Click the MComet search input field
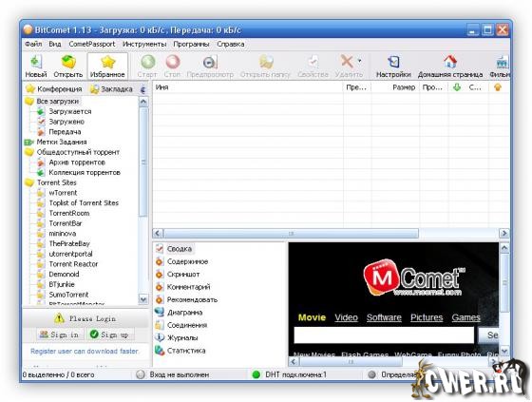 pos(384,335)
